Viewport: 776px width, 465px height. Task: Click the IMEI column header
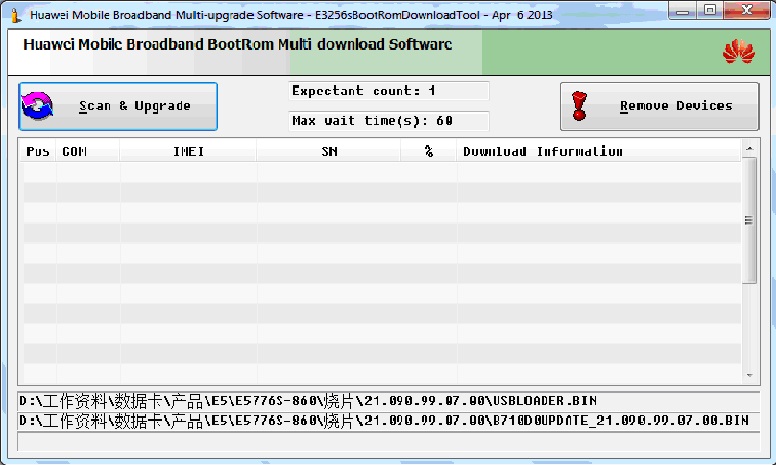pos(188,152)
